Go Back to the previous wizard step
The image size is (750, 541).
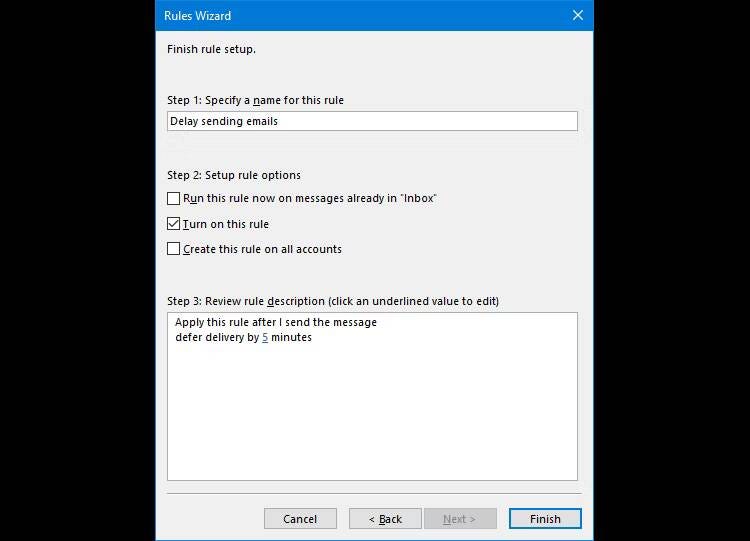(385, 519)
